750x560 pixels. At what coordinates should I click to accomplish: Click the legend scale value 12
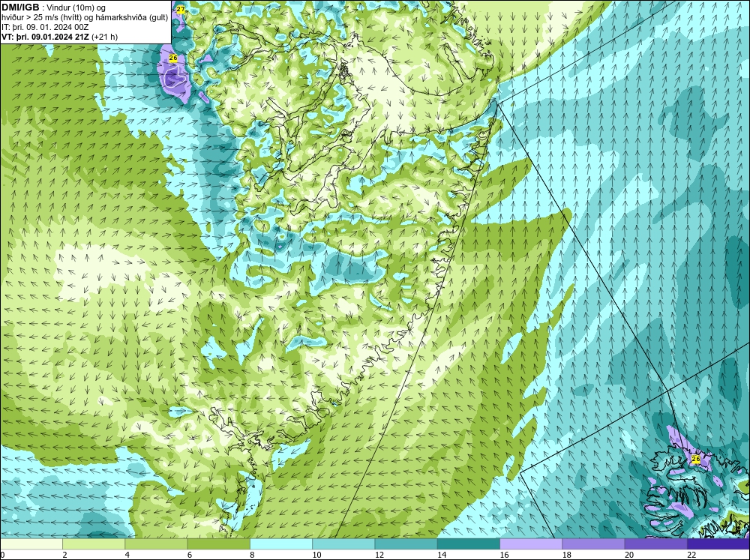pyautogui.click(x=379, y=555)
